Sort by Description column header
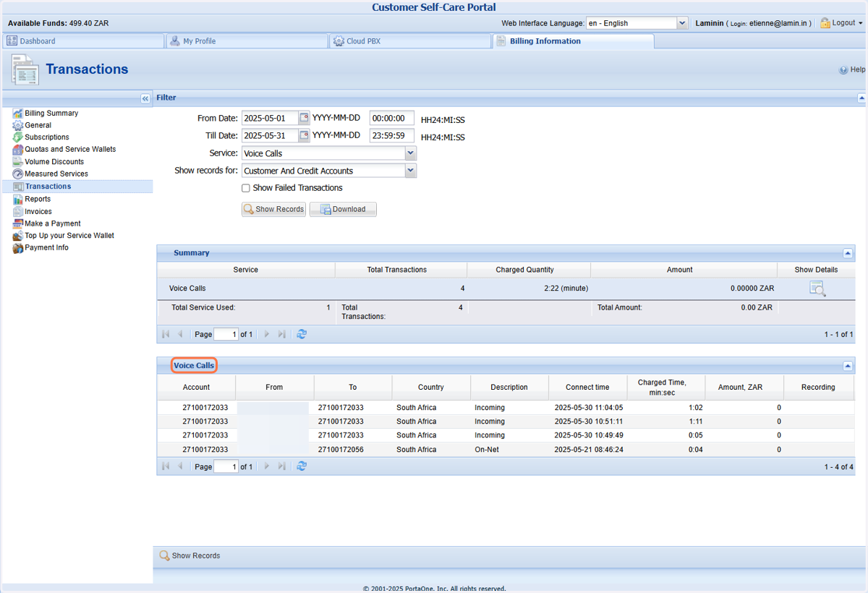This screenshot has width=868, height=593. click(509, 388)
